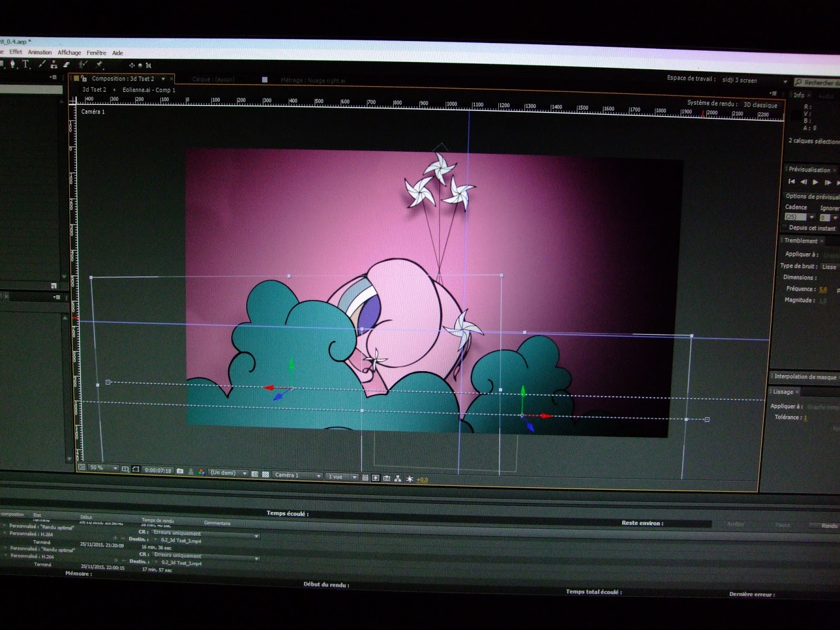Close the Lissage panel tab
The image size is (840, 630).
click(x=796, y=392)
